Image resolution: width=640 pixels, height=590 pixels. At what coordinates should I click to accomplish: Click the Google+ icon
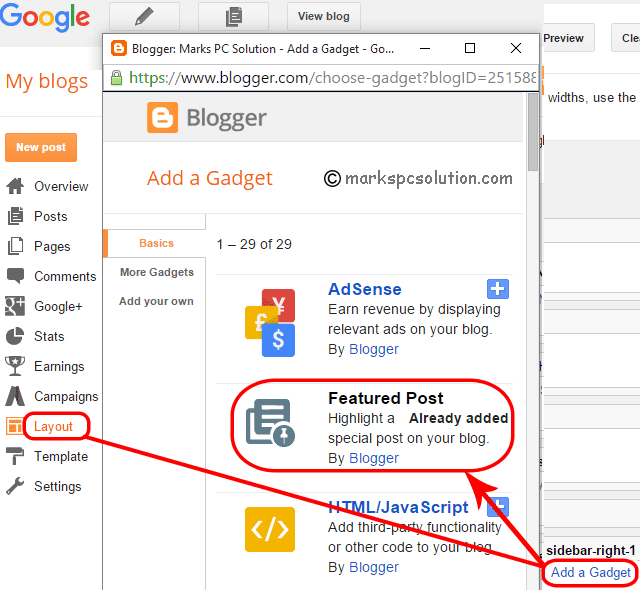pyautogui.click(x=15, y=306)
